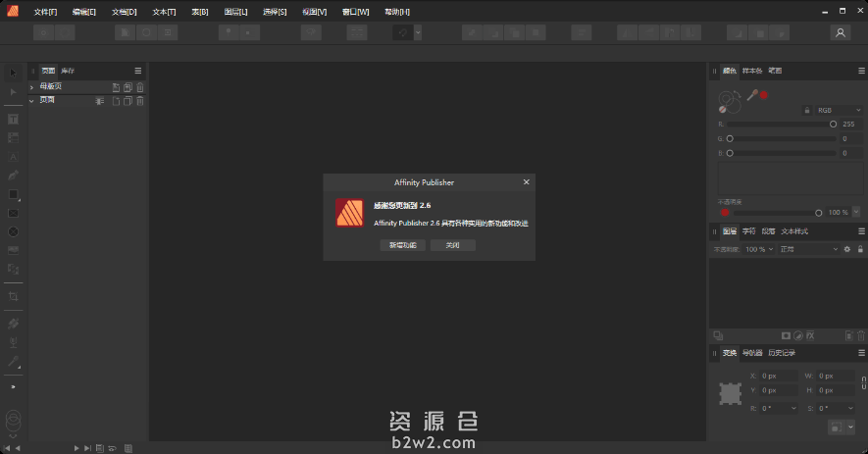The height and width of the screenshot is (454, 868).
Task: Open the RGB color model dropdown
Action: [x=837, y=110]
